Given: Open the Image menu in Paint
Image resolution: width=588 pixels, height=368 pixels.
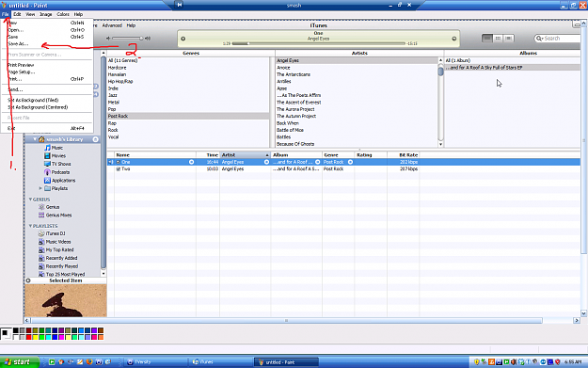Looking at the screenshot, I should pos(46,14).
